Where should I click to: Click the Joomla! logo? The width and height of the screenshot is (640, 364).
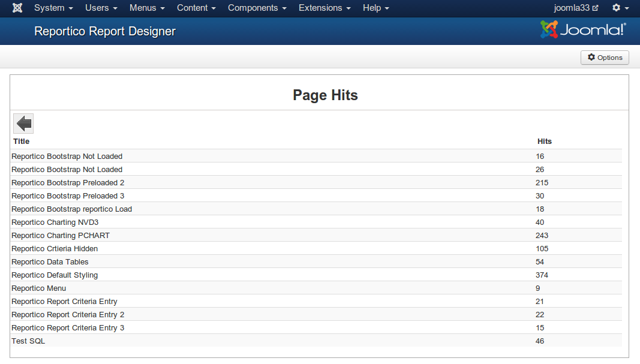583,29
